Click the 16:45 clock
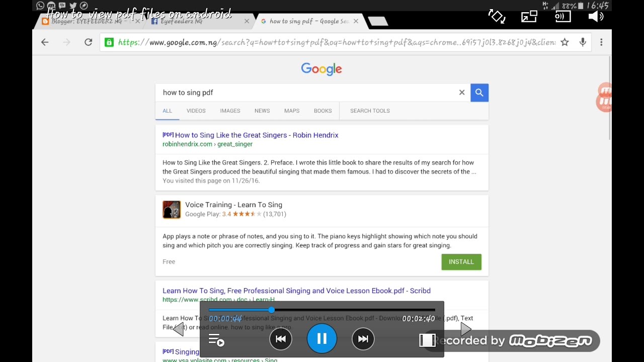The height and width of the screenshot is (362, 644). pyautogui.click(x=598, y=6)
